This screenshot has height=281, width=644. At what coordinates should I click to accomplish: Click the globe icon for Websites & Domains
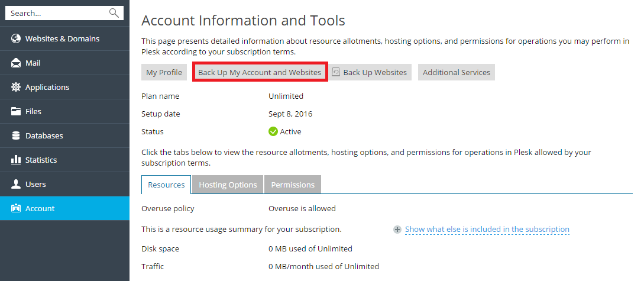coord(17,39)
